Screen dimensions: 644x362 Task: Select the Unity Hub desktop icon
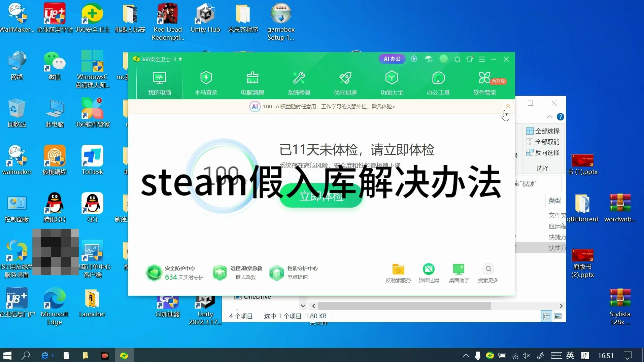pos(205,18)
